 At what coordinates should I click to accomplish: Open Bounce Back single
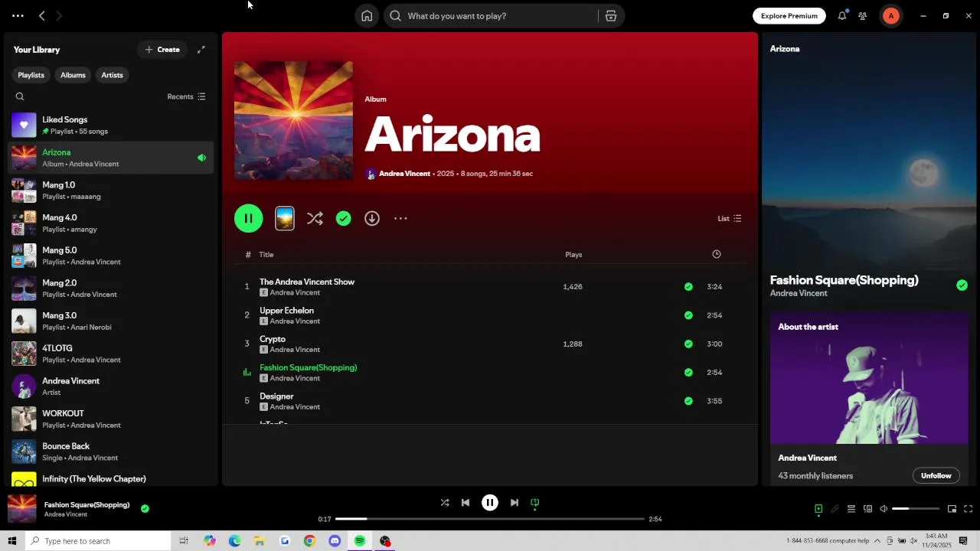tap(111, 452)
